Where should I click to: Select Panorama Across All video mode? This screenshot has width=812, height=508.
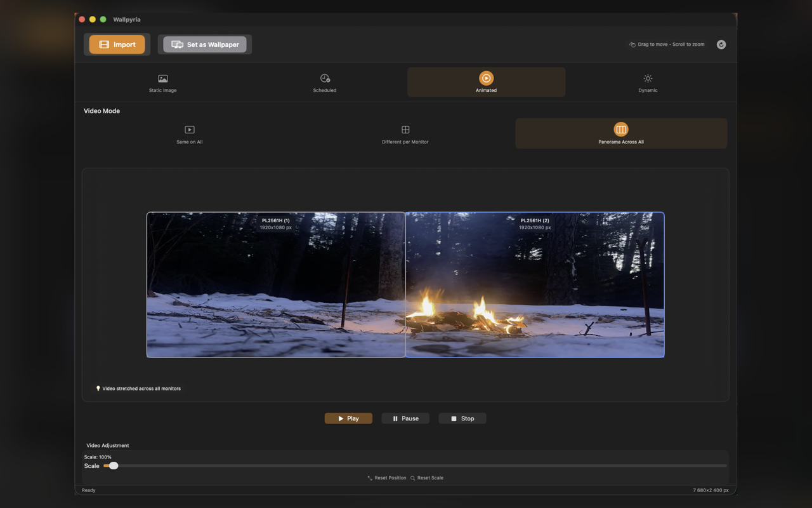(x=621, y=134)
